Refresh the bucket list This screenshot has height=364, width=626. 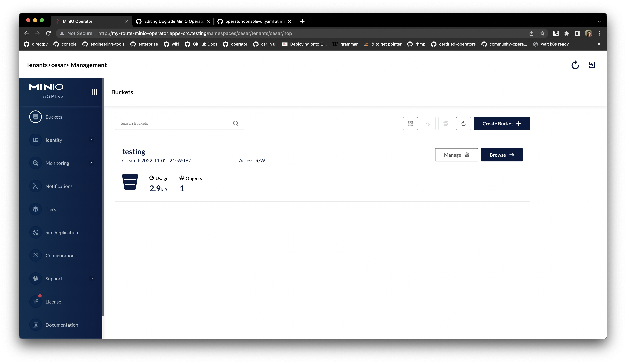pos(463,124)
